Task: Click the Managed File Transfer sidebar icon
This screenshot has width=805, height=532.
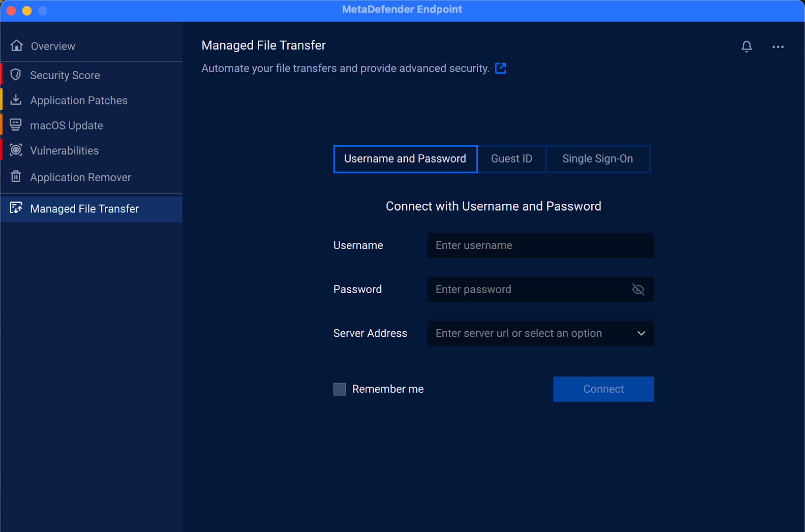Action: (x=16, y=208)
